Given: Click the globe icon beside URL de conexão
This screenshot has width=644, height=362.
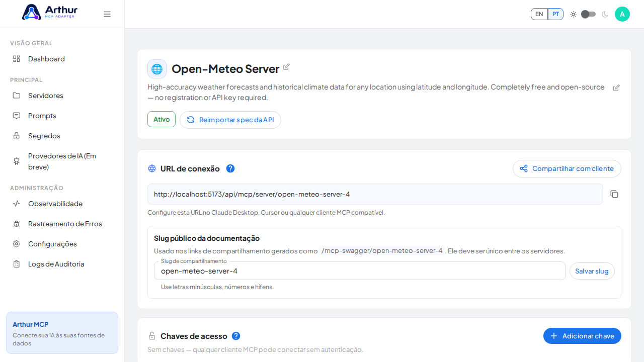Looking at the screenshot, I should coord(152,168).
